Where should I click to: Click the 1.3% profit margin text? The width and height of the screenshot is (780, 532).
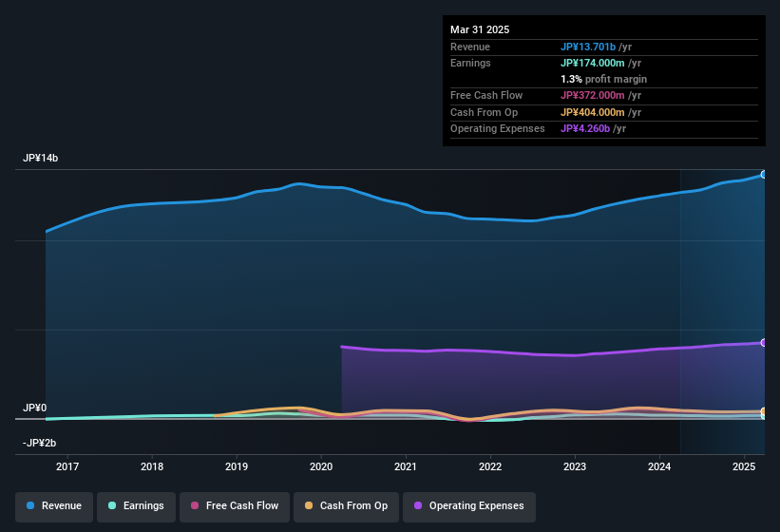pos(604,79)
